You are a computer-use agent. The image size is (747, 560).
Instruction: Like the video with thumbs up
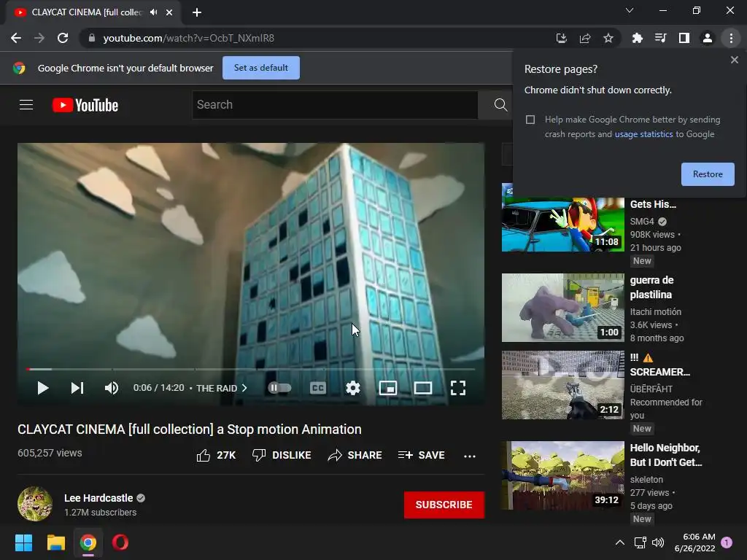[216, 456]
